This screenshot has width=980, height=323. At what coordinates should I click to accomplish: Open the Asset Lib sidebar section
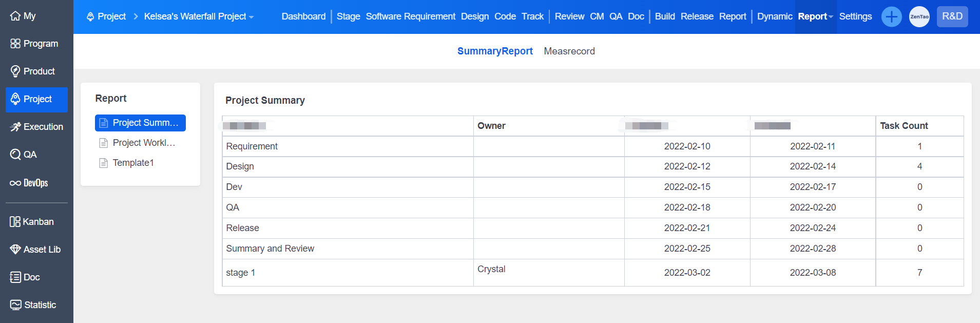coord(35,250)
